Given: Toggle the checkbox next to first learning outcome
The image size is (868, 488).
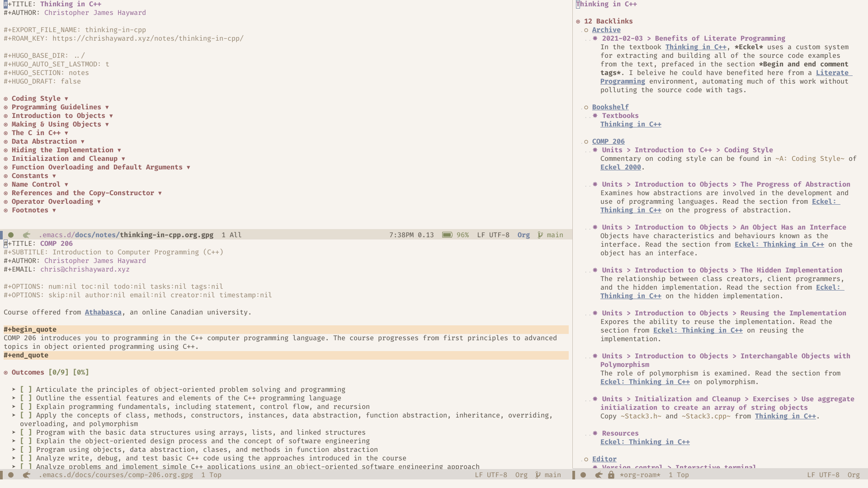Looking at the screenshot, I should point(25,389).
